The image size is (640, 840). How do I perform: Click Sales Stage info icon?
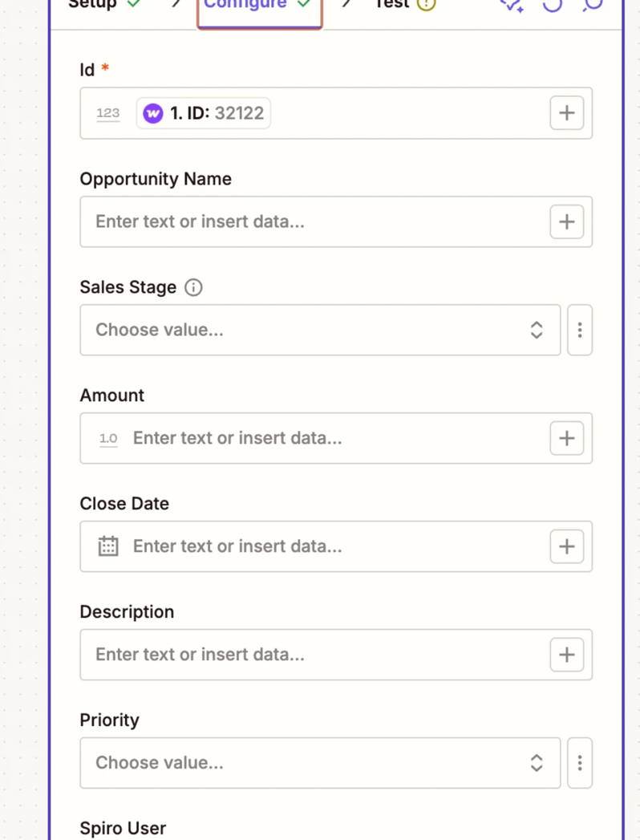point(193,287)
